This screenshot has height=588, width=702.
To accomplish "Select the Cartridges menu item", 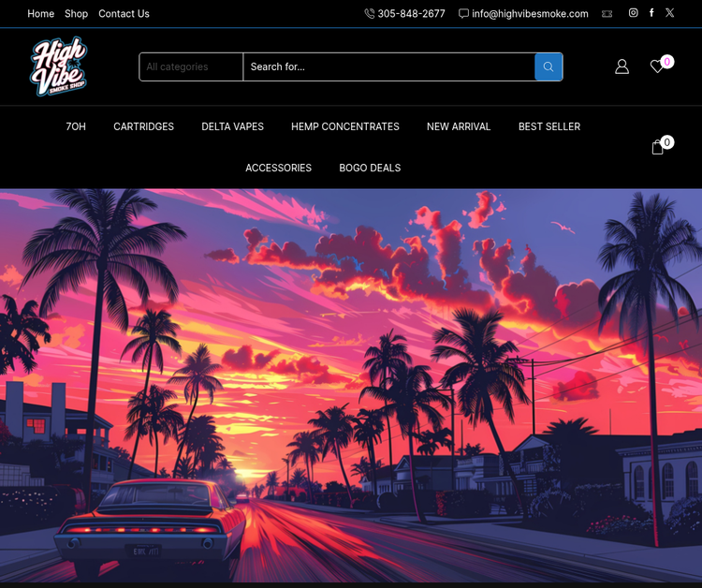I will 143,126.
